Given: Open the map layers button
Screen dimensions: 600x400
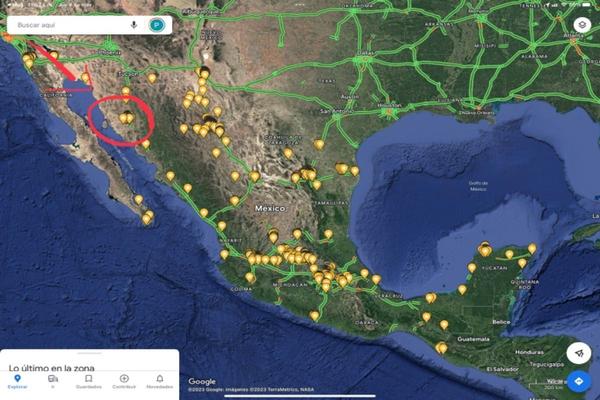Looking at the screenshot, I should 582,25.
